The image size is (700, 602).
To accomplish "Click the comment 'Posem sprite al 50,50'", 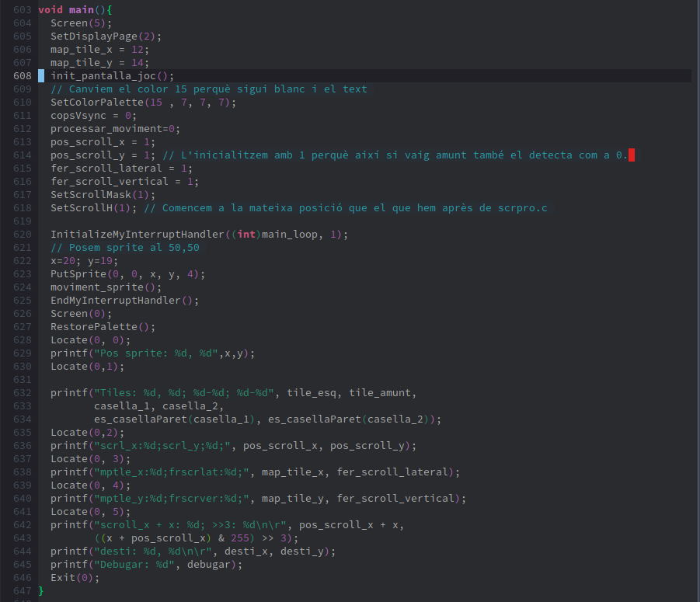I will pyautogui.click(x=124, y=248).
